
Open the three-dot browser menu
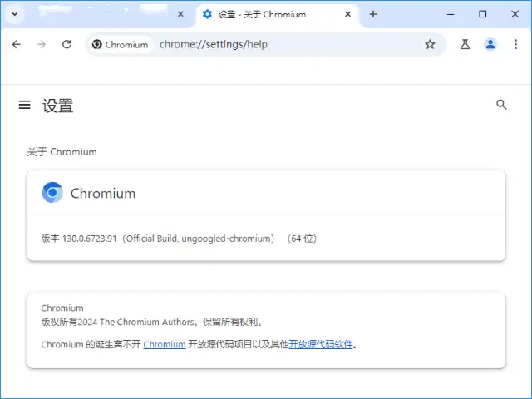pyautogui.click(x=515, y=45)
